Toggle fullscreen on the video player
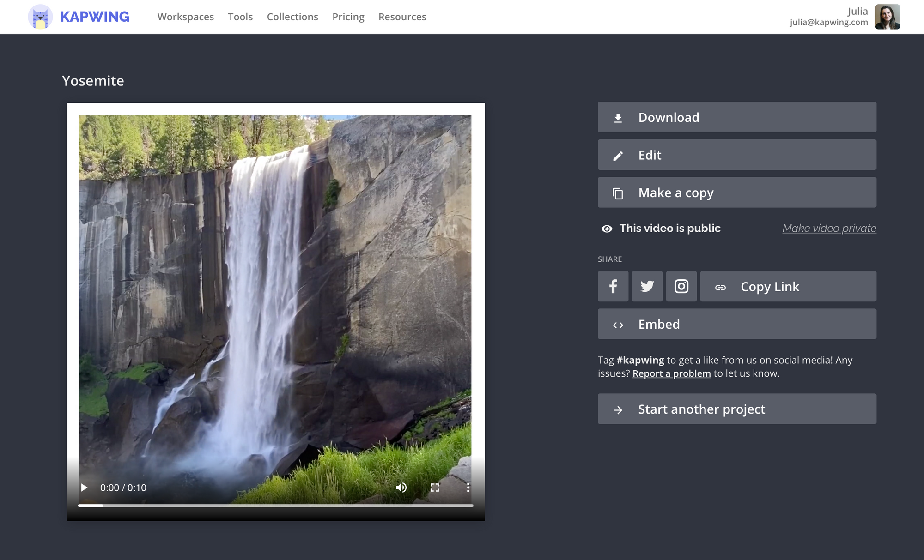 [x=434, y=487]
